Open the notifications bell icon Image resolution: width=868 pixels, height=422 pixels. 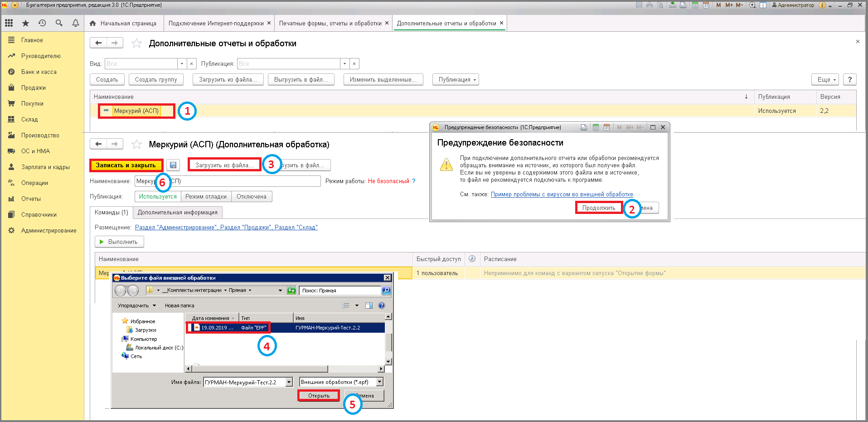[76, 23]
